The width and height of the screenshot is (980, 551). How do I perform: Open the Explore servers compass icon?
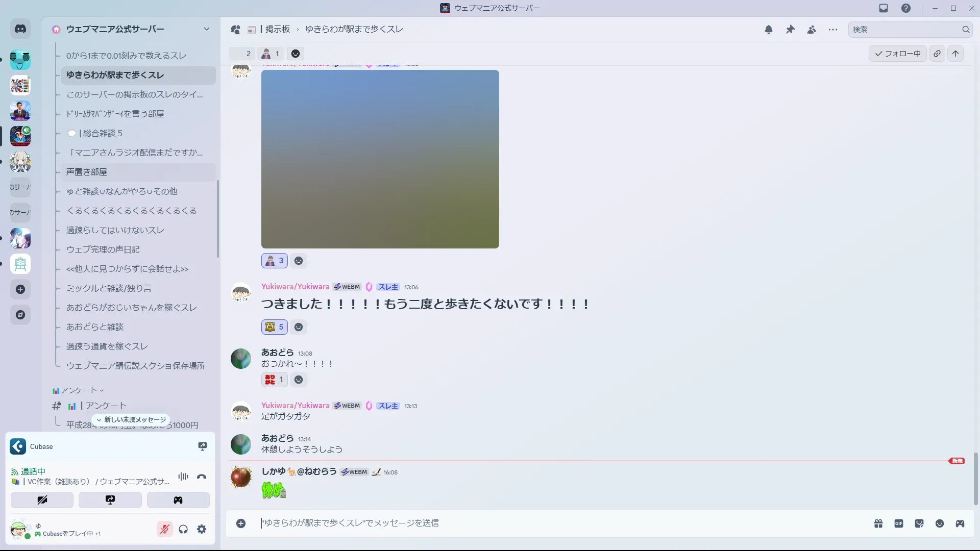(x=20, y=315)
